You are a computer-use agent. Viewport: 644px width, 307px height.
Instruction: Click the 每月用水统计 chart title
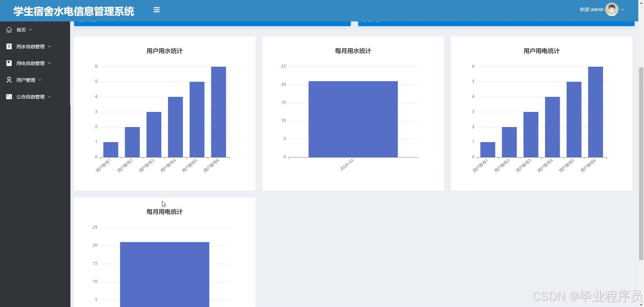(x=353, y=51)
